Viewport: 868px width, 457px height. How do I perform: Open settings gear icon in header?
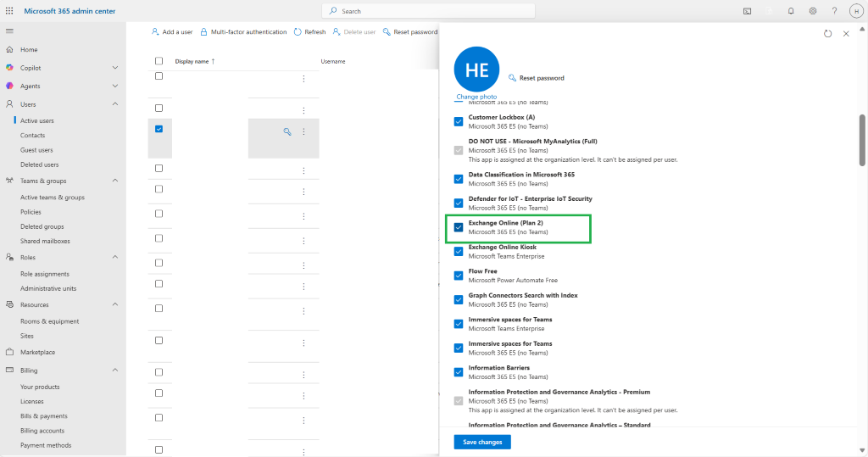[813, 11]
